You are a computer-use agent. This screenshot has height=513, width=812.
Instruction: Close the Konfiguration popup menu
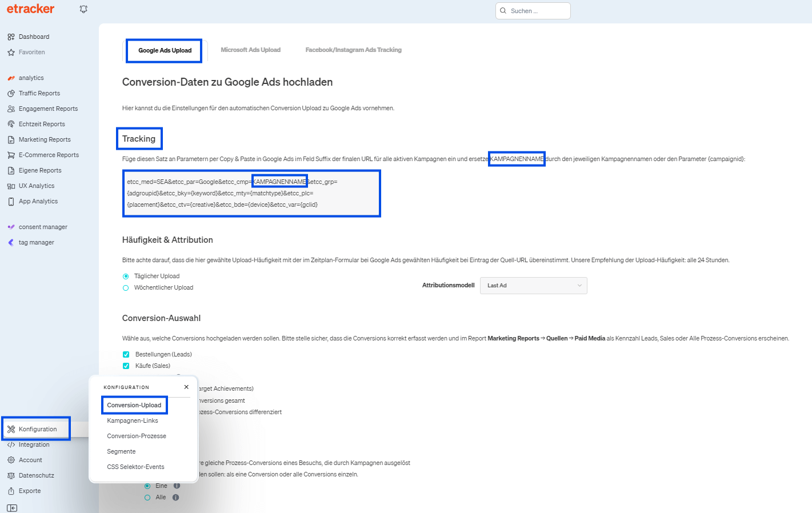click(x=186, y=387)
